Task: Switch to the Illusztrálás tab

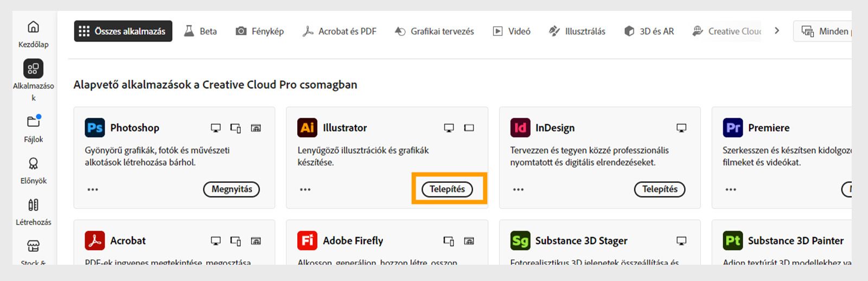Action: 577,31
